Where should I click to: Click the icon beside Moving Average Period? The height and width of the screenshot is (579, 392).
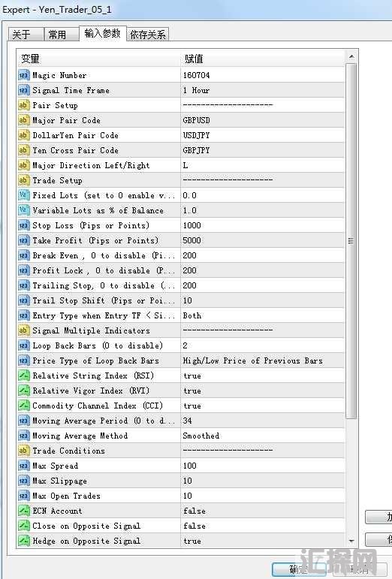(23, 421)
